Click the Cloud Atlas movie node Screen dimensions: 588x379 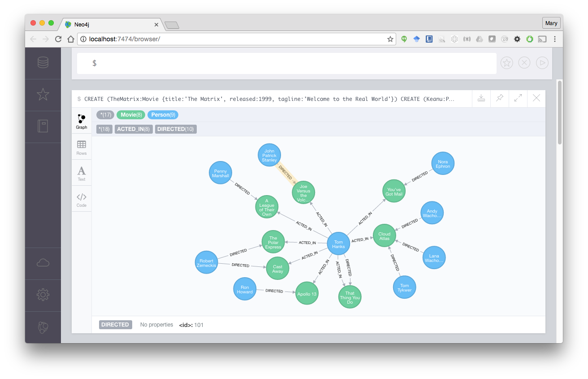pyautogui.click(x=385, y=236)
